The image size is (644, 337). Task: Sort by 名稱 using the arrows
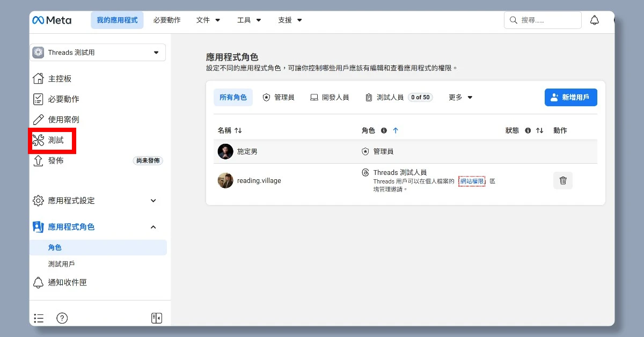tap(238, 130)
